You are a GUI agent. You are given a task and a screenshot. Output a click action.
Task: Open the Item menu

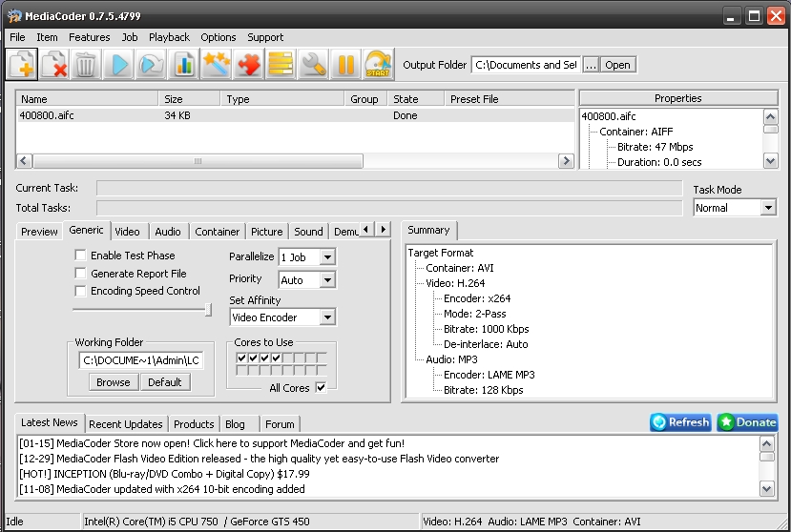click(x=47, y=37)
